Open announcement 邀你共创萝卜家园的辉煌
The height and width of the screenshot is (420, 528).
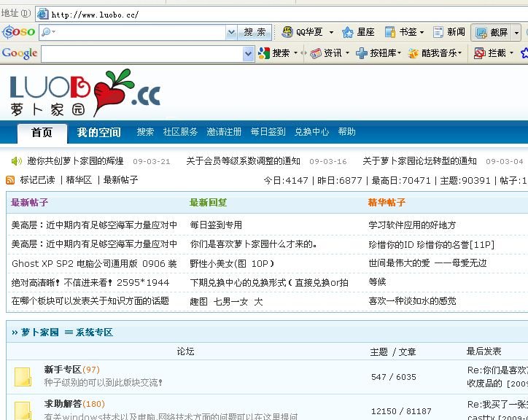pos(75,161)
